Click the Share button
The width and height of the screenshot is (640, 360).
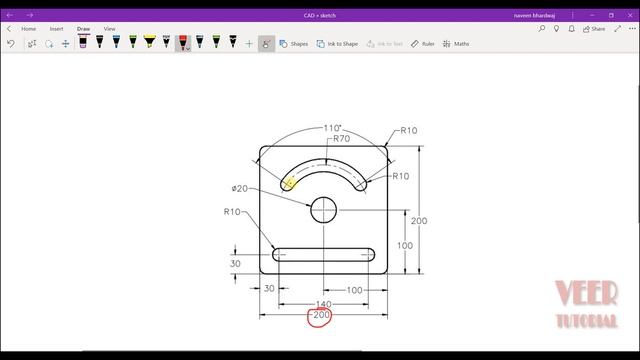tap(594, 29)
